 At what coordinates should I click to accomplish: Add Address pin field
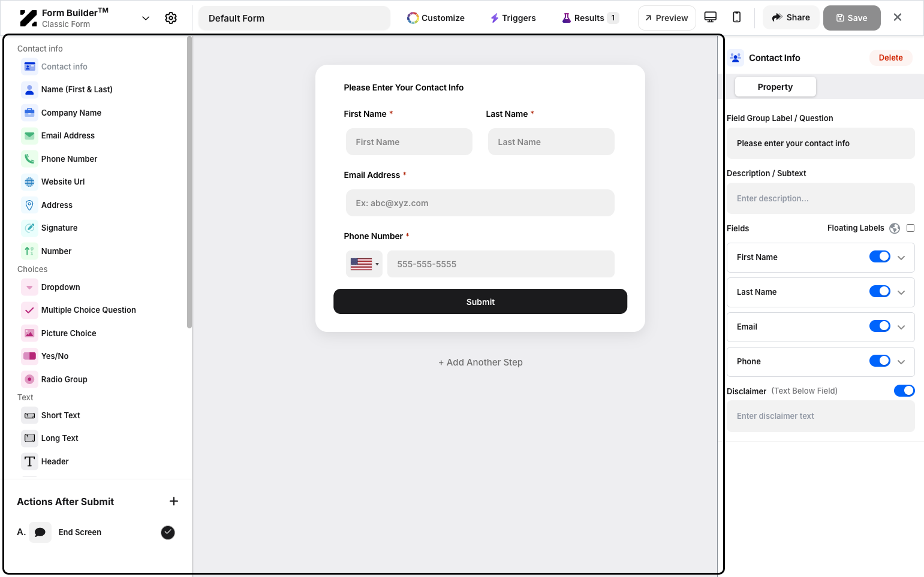(29, 205)
